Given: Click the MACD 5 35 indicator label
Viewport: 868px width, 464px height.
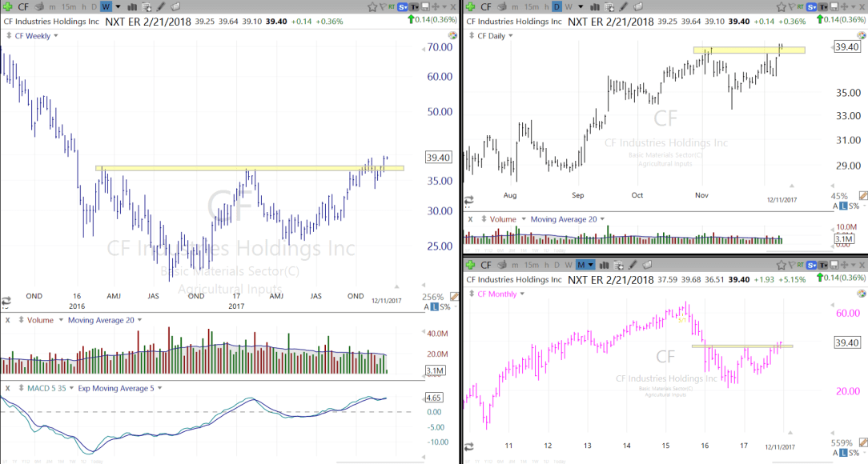Looking at the screenshot, I should click(42, 388).
